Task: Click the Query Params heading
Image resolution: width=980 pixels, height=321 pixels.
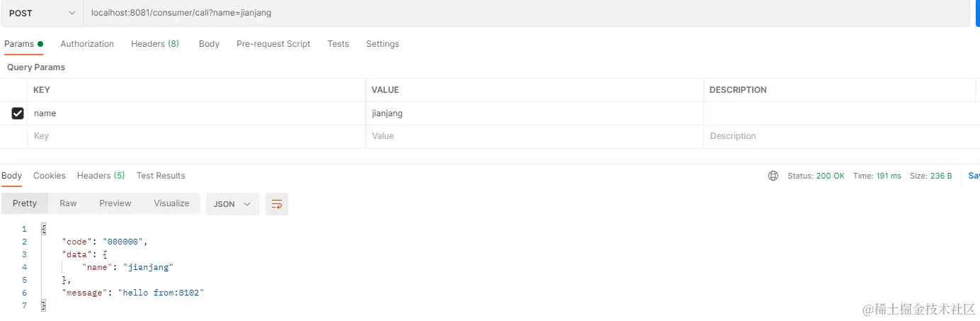Action: (36, 67)
